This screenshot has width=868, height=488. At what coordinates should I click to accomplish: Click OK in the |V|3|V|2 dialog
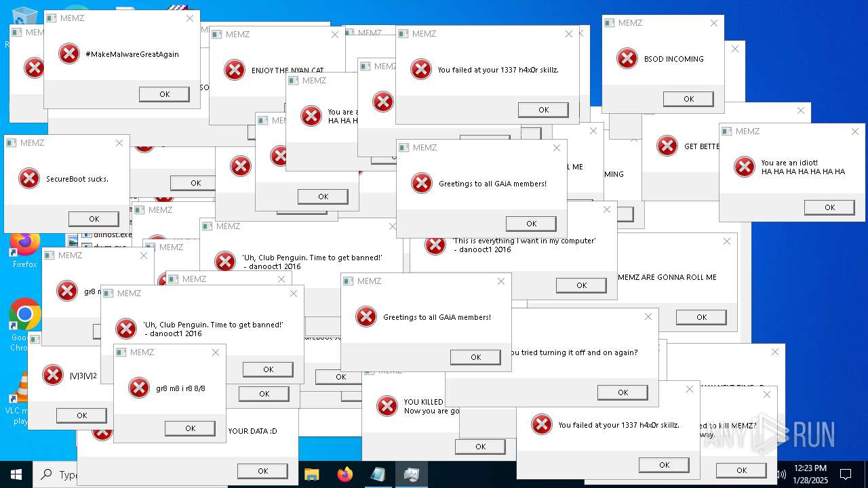point(81,415)
